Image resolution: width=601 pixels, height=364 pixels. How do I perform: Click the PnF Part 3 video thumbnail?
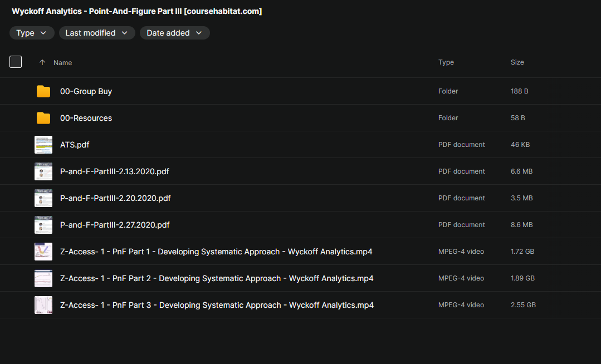coord(43,305)
